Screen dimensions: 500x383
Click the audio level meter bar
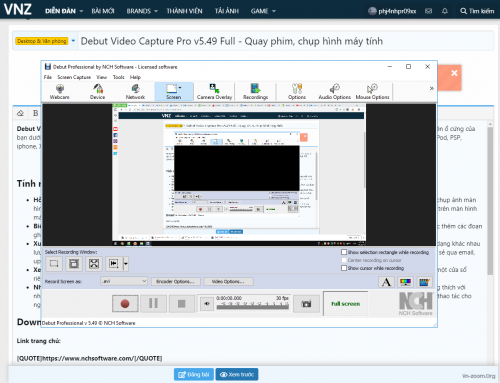click(253, 307)
